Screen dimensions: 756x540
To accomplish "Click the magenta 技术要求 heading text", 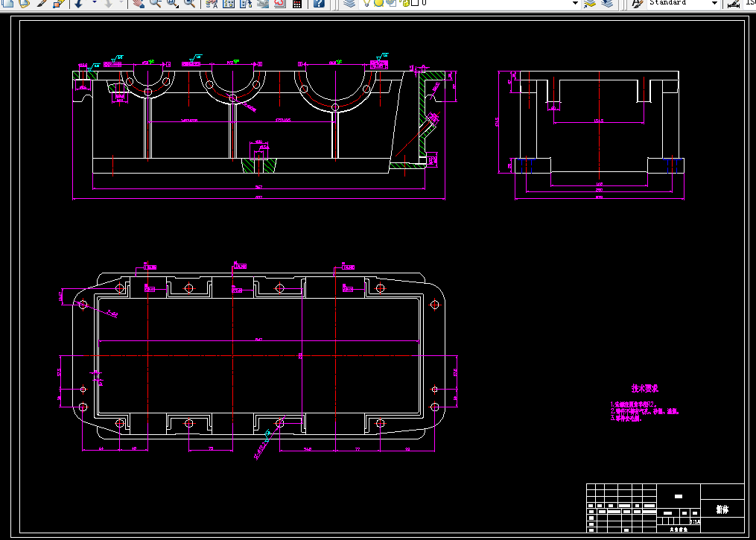I will tap(644, 388).
